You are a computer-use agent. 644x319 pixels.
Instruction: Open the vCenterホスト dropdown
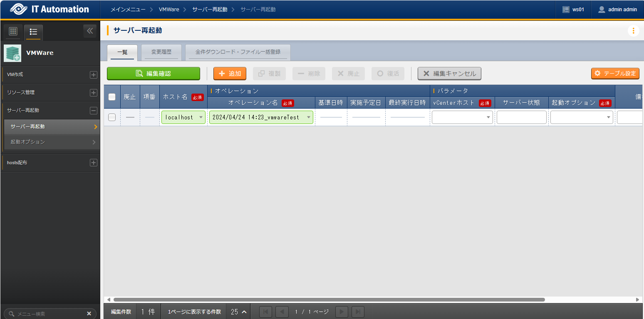[462, 117]
